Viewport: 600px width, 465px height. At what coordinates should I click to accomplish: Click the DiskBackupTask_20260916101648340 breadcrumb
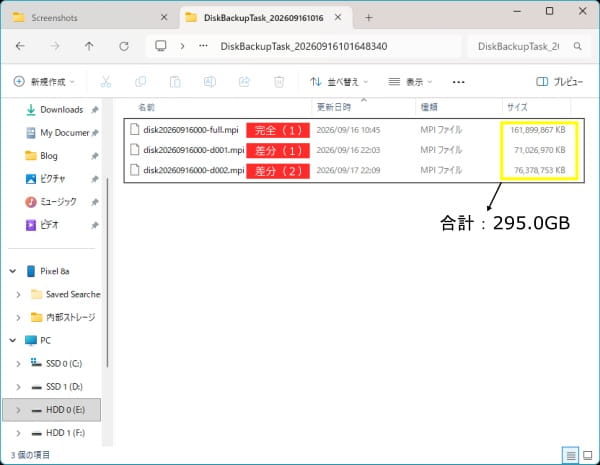point(304,46)
